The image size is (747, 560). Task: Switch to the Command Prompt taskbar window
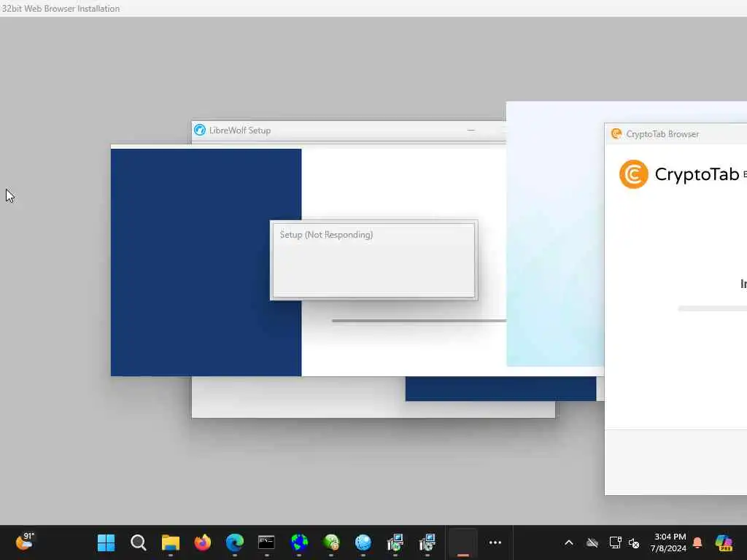coord(267,542)
